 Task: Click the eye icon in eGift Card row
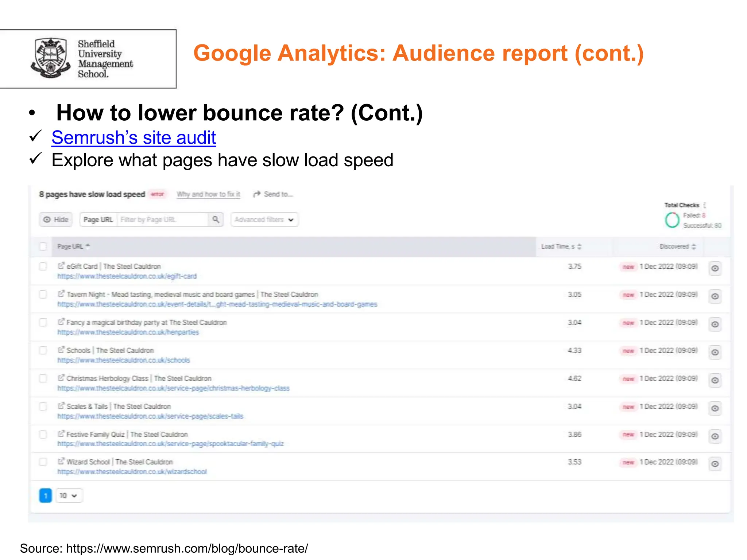(x=715, y=268)
